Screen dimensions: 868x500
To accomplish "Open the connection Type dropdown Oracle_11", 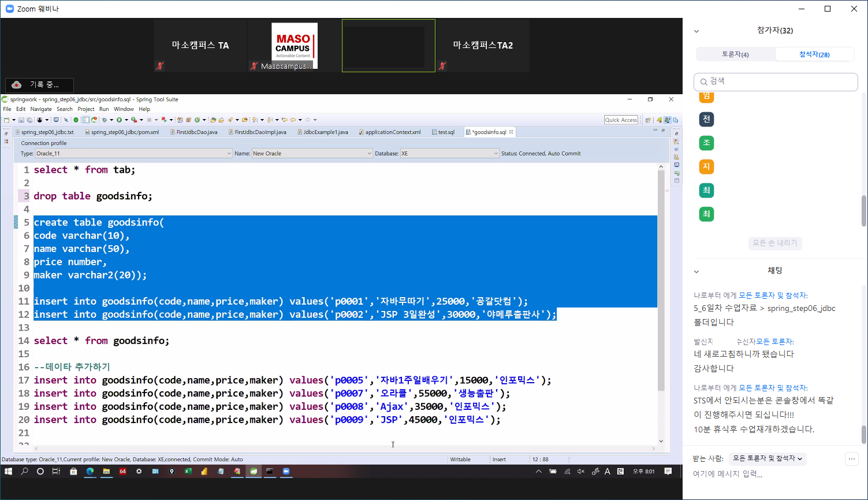I will 133,154.
